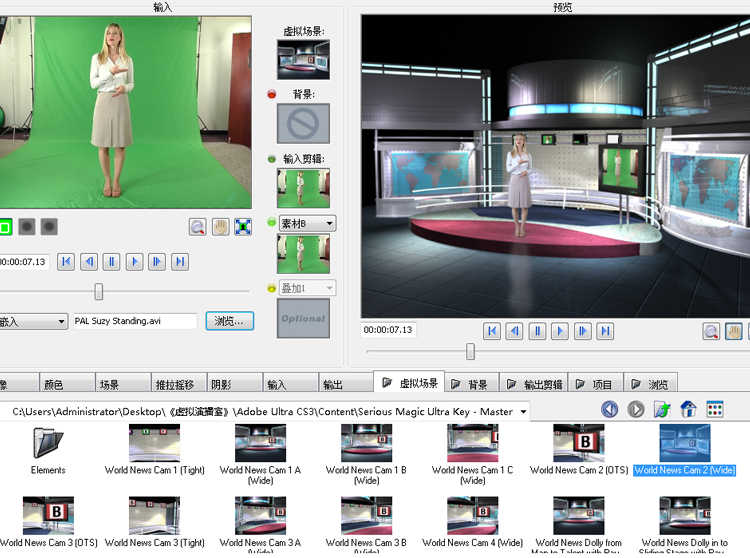Jump to first frame of input clip
Screen dimensions: 750x558
pyautogui.click(x=66, y=262)
